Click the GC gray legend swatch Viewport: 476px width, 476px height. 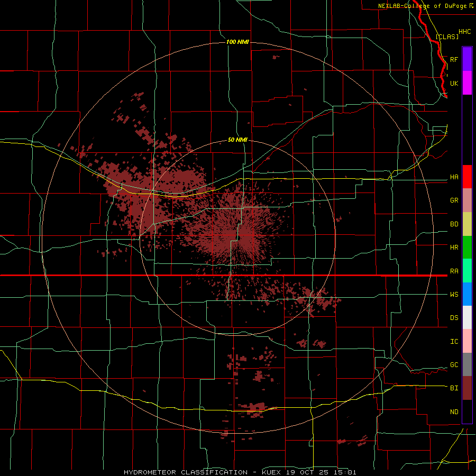click(x=467, y=364)
